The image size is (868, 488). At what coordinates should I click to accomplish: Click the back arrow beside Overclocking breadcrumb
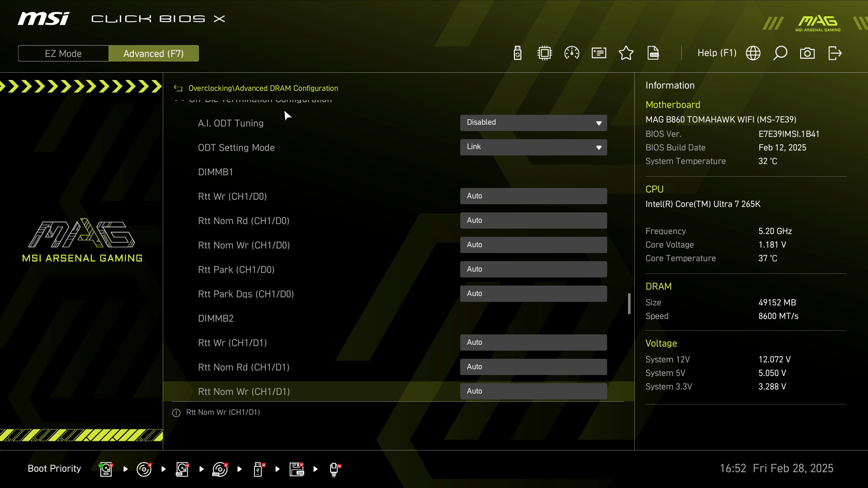[x=178, y=89]
